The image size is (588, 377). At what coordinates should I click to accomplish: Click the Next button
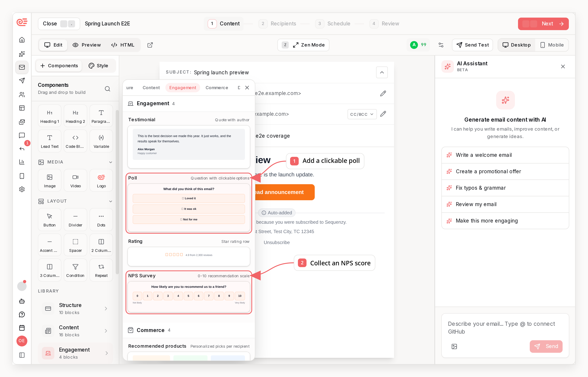tap(543, 24)
